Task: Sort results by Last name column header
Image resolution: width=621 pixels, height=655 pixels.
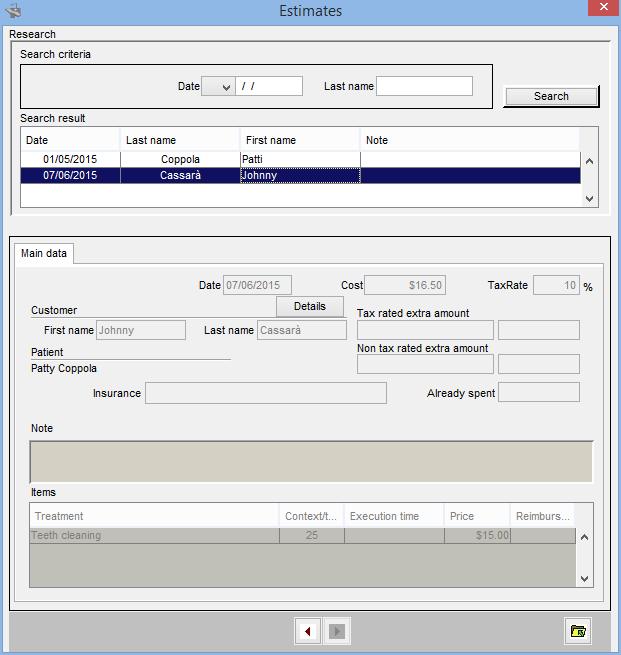Action: click(x=180, y=140)
